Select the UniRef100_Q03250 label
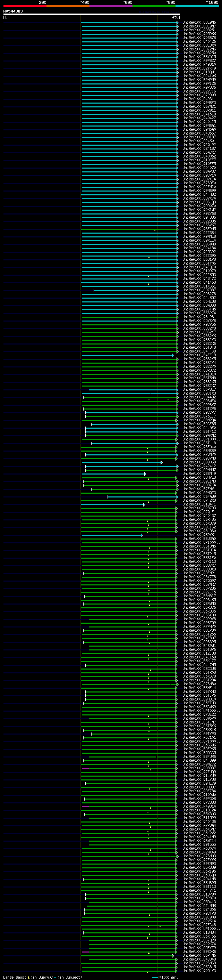The height and width of the screenshot is (980, 222). 199,53
